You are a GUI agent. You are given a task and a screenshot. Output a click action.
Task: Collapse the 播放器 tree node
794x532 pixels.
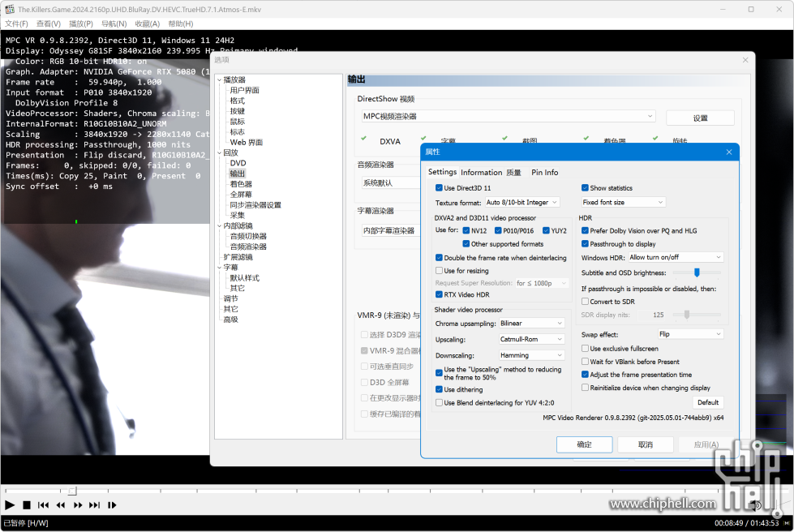point(219,79)
